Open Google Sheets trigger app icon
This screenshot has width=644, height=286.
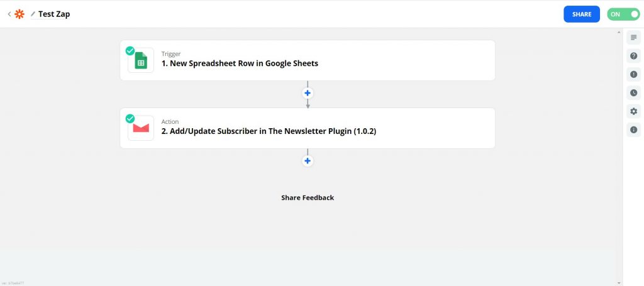(x=141, y=60)
